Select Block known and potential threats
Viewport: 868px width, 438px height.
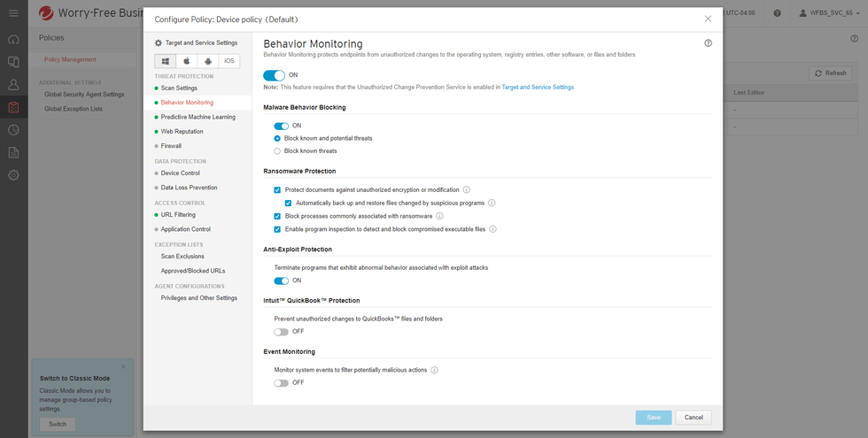coord(277,138)
